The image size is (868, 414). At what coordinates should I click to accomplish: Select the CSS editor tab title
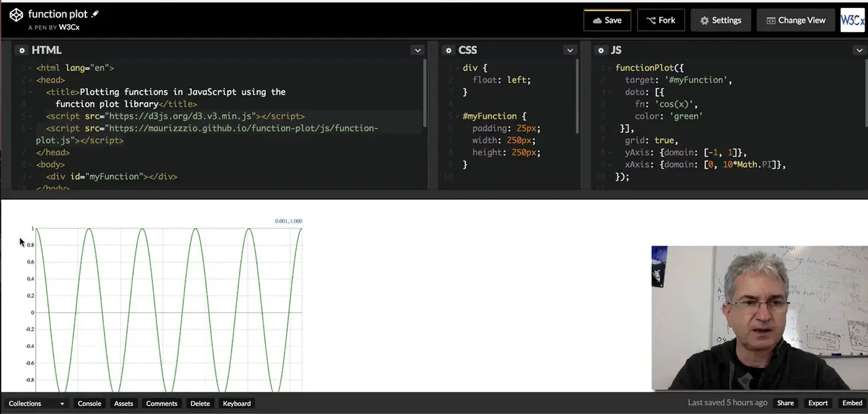468,50
